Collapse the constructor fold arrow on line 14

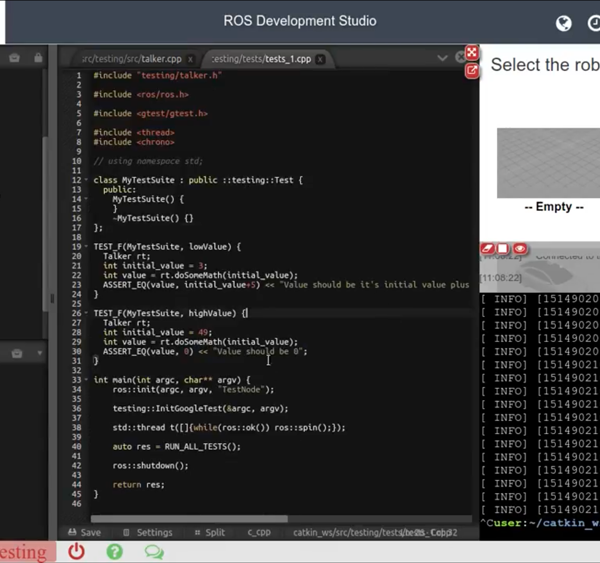(x=86, y=199)
